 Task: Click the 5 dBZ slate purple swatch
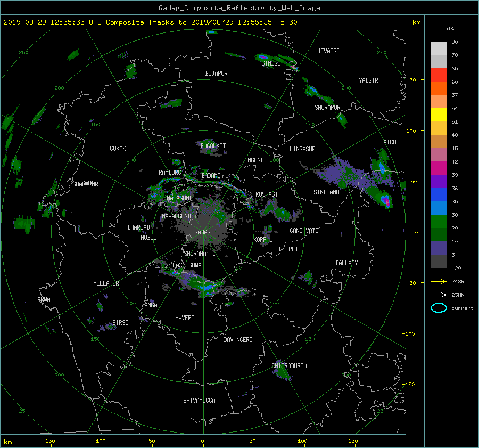point(439,248)
